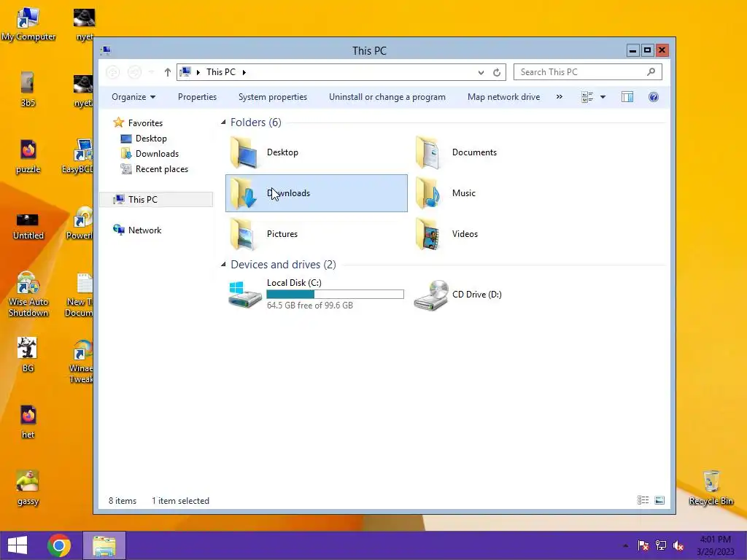The height and width of the screenshot is (560, 747).
Task: Open the Pictures folder icon
Action: point(243,234)
